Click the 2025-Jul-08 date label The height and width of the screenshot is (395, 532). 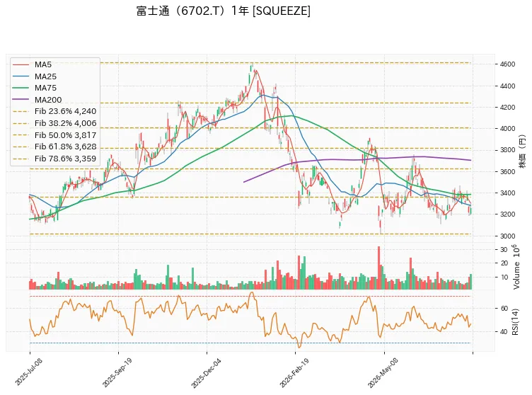[x=29, y=372]
